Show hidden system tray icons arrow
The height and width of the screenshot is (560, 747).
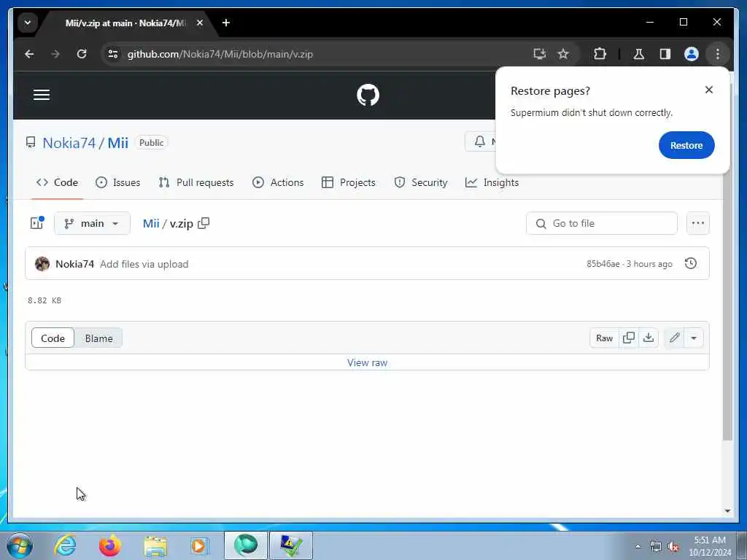(638, 546)
